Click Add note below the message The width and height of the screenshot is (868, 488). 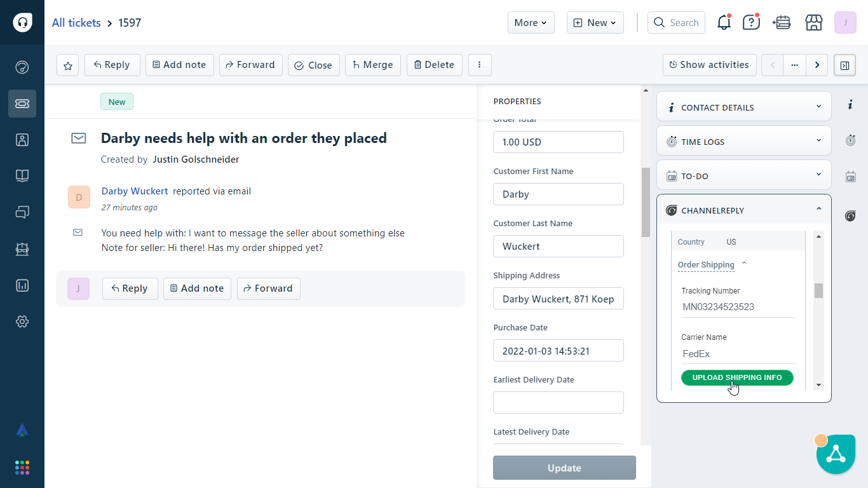(x=198, y=288)
